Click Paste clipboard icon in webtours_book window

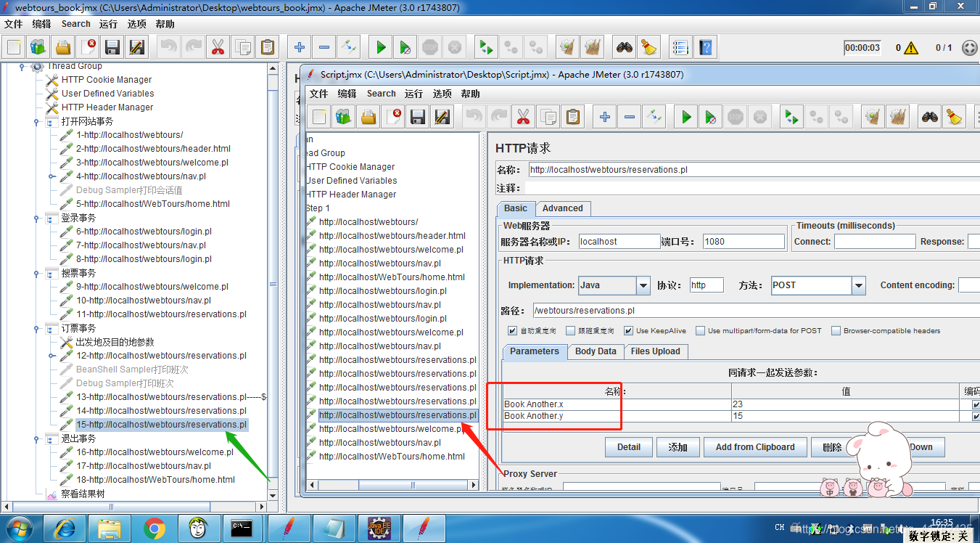coord(268,47)
